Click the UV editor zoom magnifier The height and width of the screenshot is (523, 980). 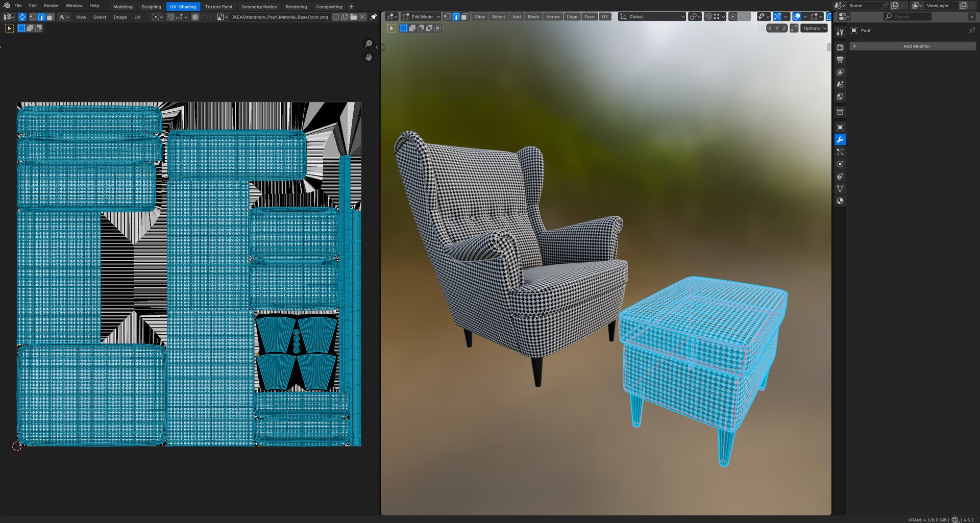click(369, 44)
